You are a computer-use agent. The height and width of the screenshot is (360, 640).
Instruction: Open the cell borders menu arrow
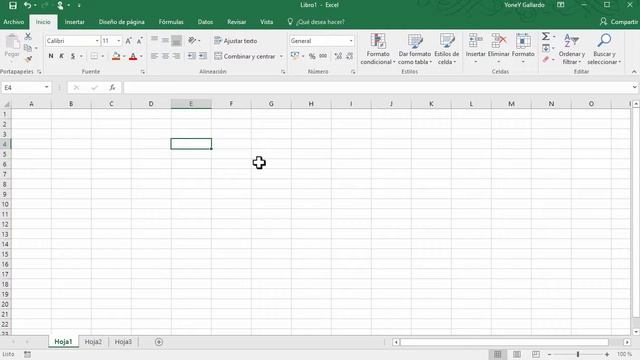(102, 56)
